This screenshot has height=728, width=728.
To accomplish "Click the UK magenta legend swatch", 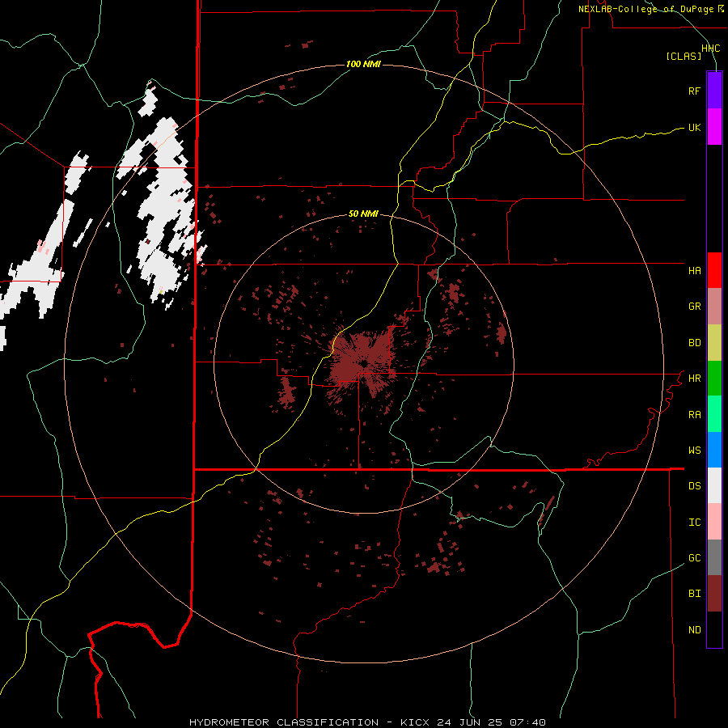I will [714, 127].
